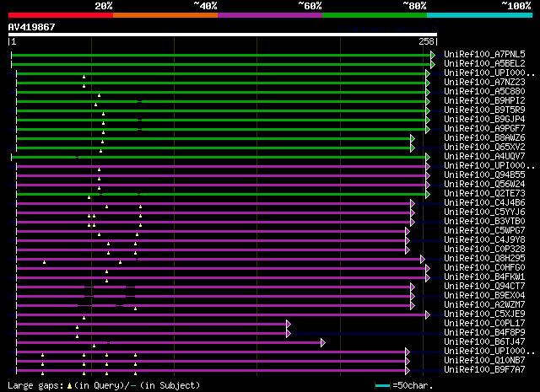Click the purple ~60% segment of identity scale
Viewport: 540px width, 392px height.
pyautogui.click(x=270, y=15)
